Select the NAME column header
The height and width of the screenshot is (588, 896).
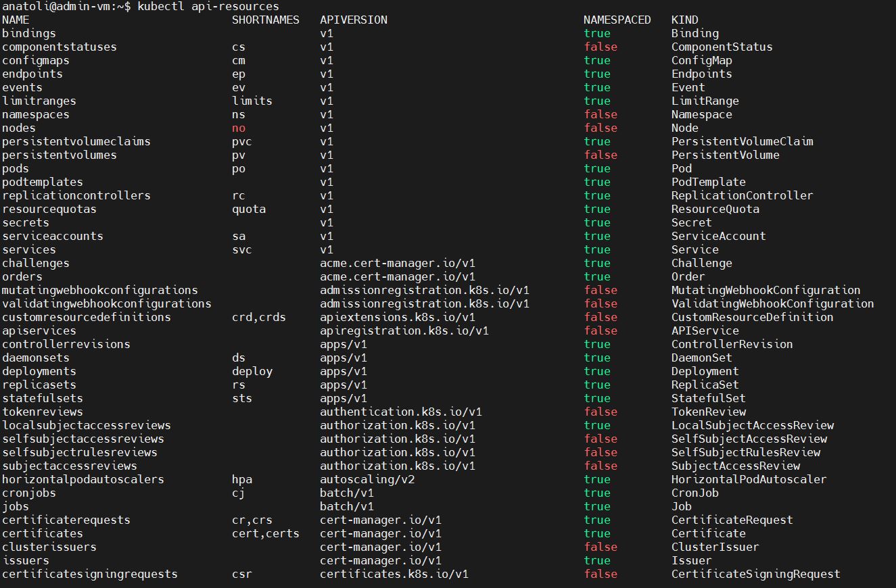15,20
